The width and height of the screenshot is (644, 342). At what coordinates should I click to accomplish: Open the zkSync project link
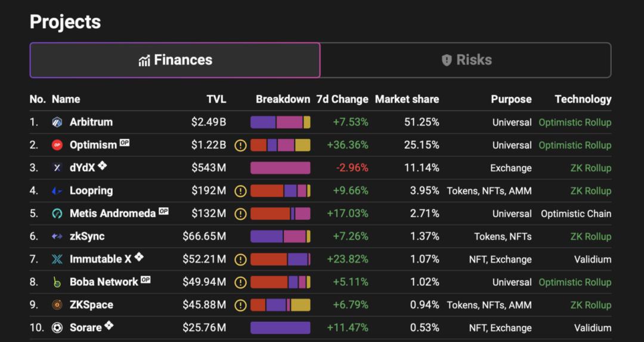pyautogui.click(x=87, y=236)
